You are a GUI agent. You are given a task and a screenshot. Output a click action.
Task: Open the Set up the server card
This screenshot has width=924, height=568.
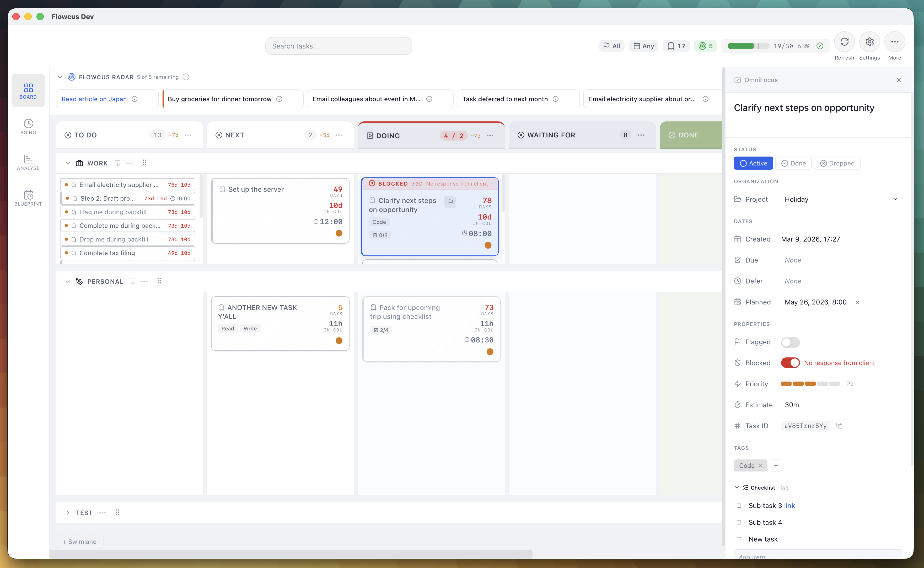click(280, 210)
